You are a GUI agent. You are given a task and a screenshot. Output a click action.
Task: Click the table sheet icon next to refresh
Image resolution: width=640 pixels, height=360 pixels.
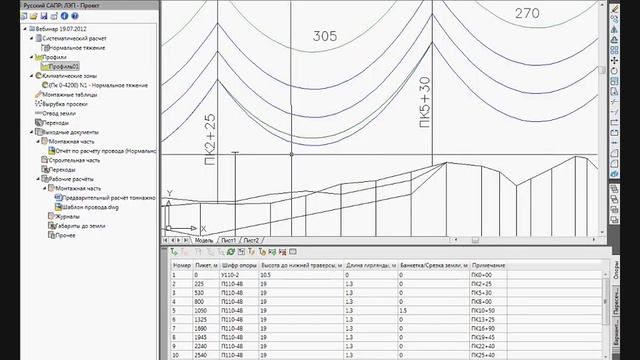point(241,252)
